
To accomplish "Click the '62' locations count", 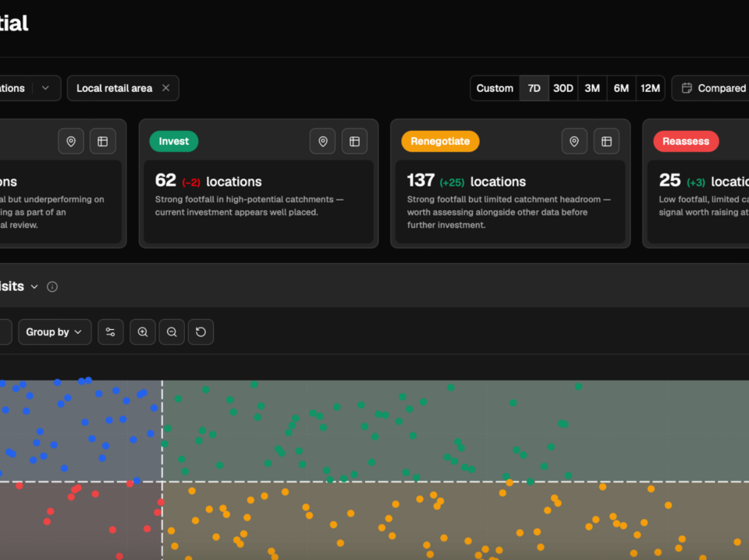I will pyautogui.click(x=165, y=180).
